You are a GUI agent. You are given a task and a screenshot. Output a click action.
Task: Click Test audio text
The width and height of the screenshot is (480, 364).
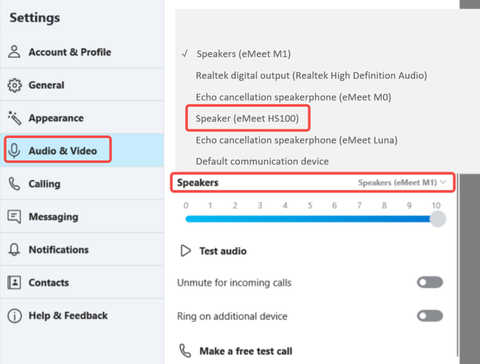pyautogui.click(x=223, y=251)
